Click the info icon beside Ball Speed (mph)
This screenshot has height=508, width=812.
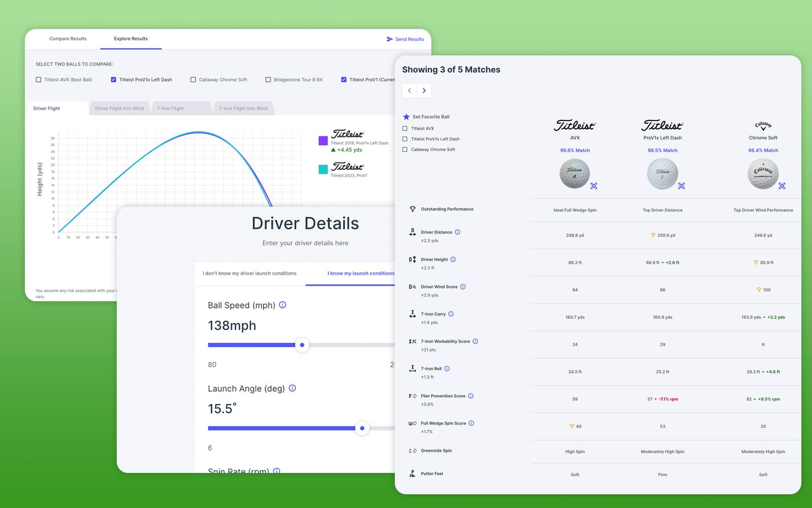283,305
